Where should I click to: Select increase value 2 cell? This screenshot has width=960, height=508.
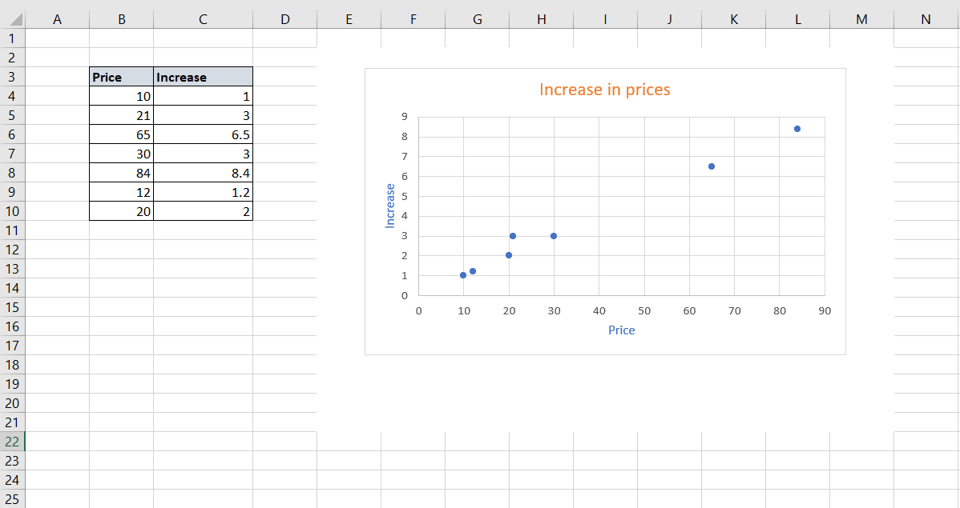point(203,211)
